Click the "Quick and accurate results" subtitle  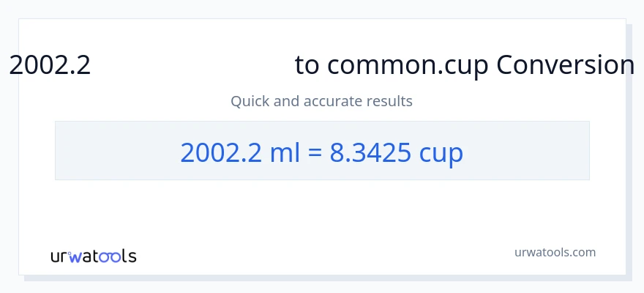pyautogui.click(x=321, y=101)
